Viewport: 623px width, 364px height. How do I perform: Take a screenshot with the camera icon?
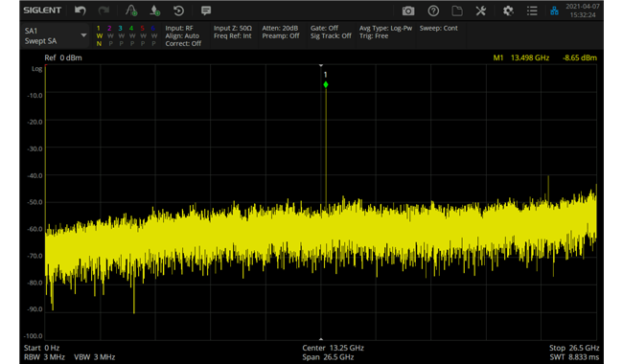[408, 11]
